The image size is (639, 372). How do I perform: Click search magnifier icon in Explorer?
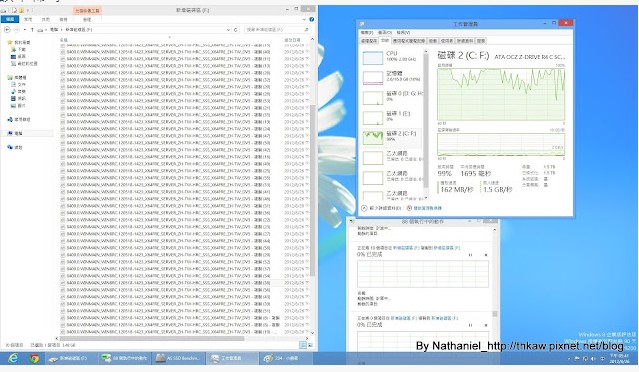pyautogui.click(x=306, y=30)
